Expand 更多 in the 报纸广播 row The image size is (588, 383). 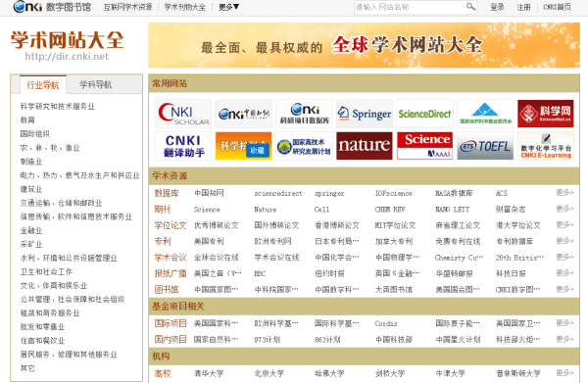pos(564,273)
